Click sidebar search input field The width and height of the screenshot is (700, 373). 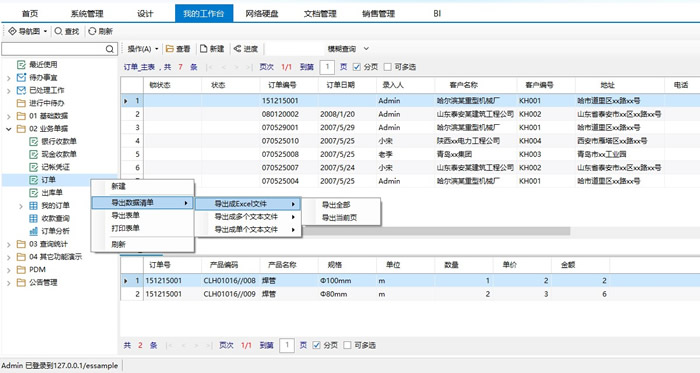[x=54, y=49]
